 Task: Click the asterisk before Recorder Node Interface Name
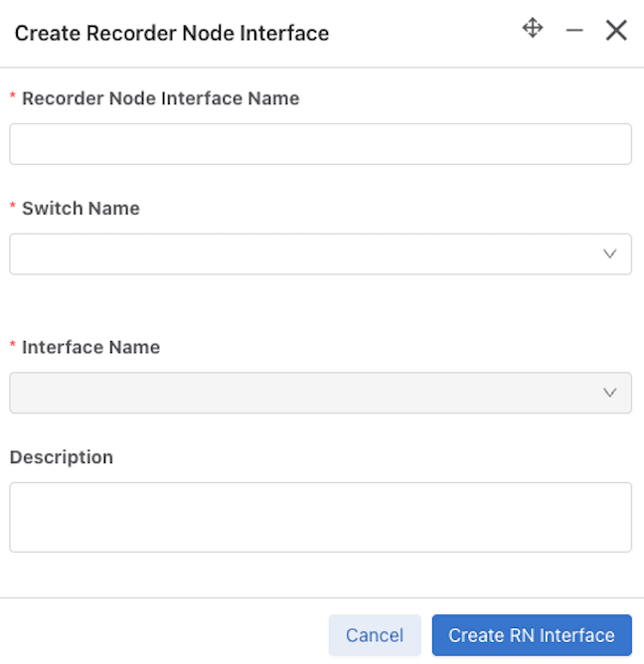(13, 95)
